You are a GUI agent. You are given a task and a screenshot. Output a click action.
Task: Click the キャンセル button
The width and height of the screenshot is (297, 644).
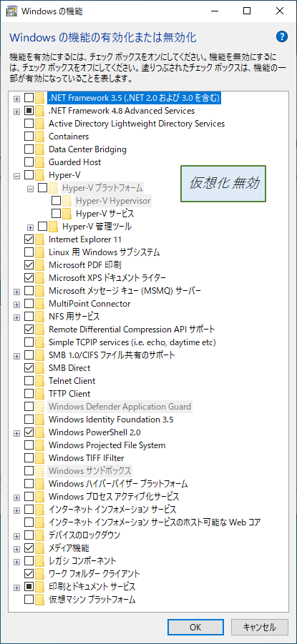(260, 627)
